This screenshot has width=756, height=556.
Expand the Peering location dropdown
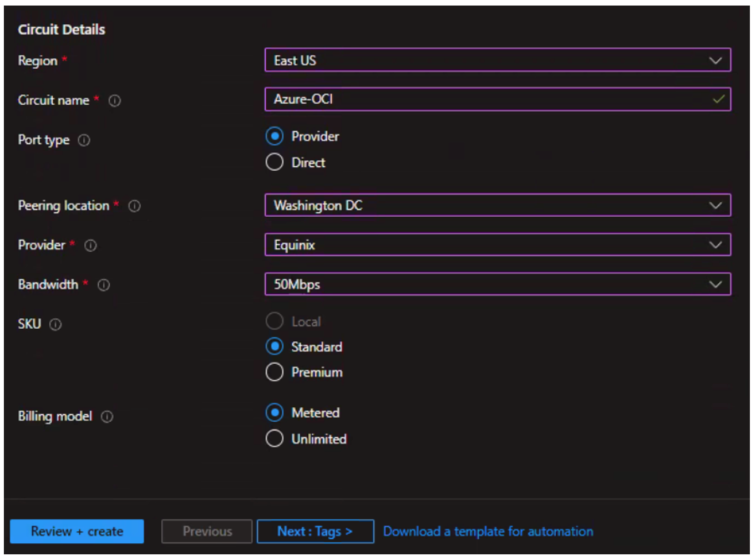point(497,206)
